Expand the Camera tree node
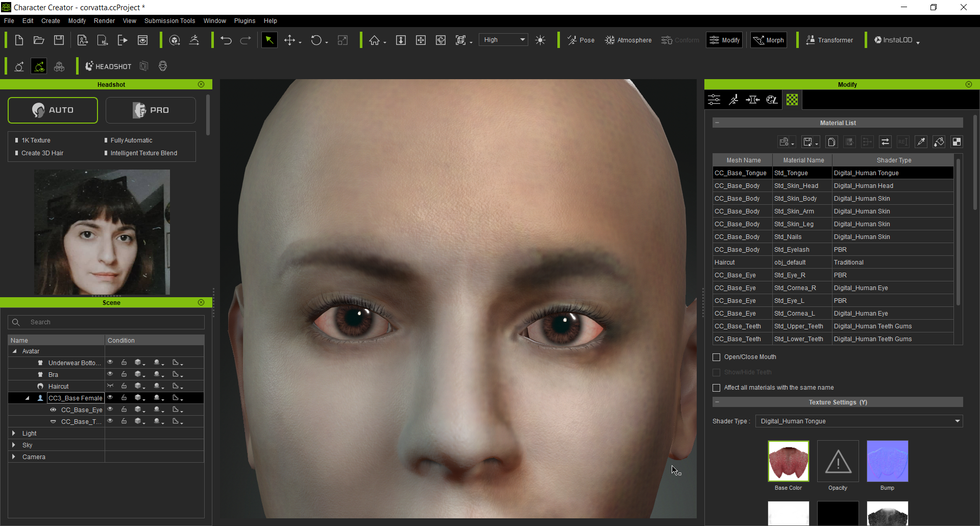Screen dimensions: 980x526 (x=14, y=457)
